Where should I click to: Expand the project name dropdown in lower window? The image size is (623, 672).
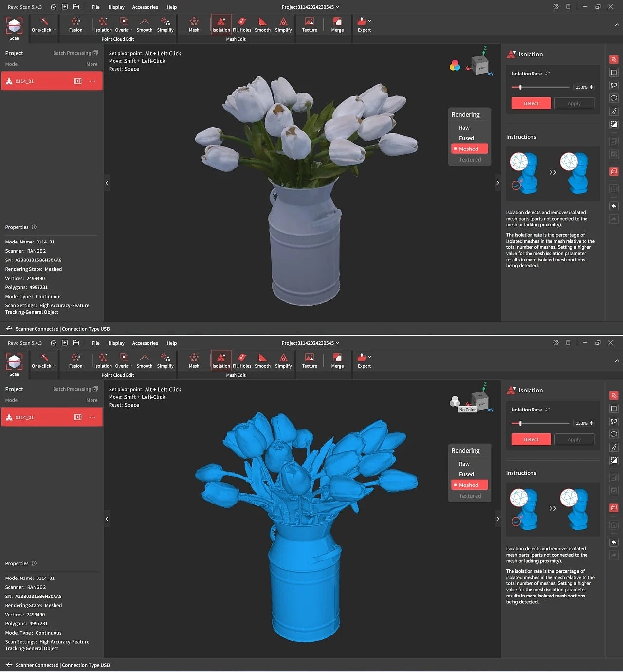338,343
